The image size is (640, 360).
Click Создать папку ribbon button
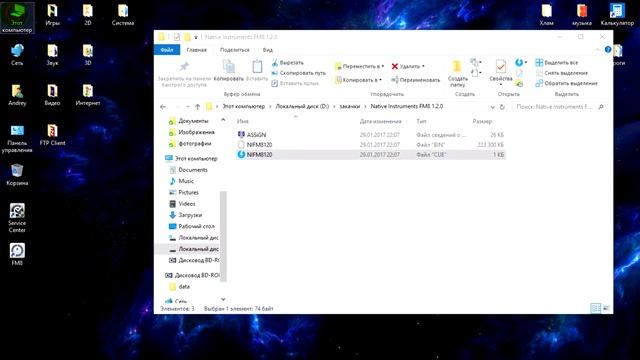point(458,73)
